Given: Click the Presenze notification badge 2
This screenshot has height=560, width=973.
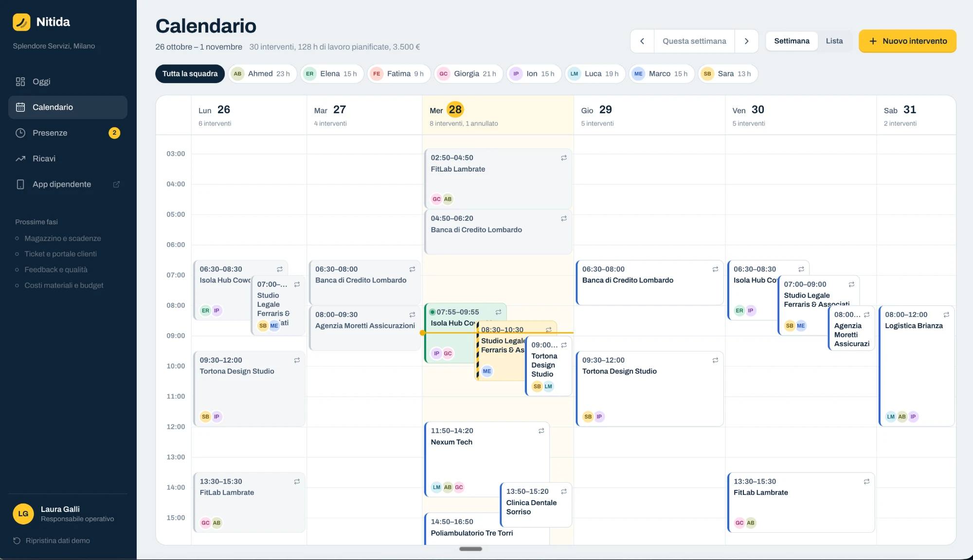Looking at the screenshot, I should point(114,133).
